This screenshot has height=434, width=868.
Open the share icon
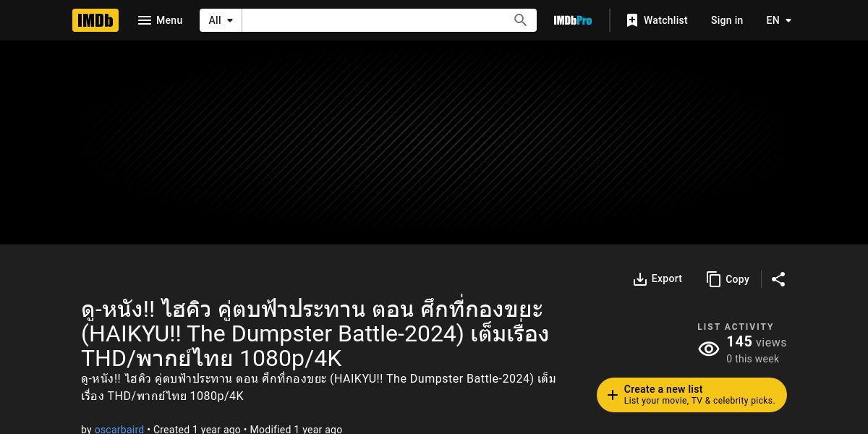[x=778, y=279]
